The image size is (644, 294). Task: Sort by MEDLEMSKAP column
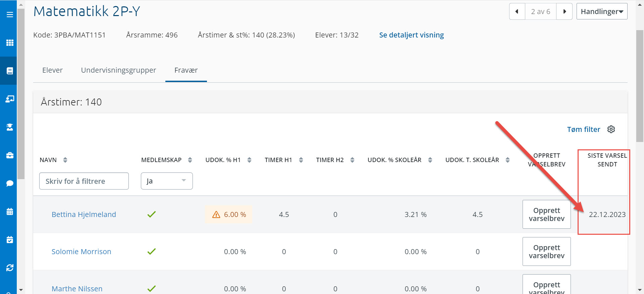click(190, 160)
